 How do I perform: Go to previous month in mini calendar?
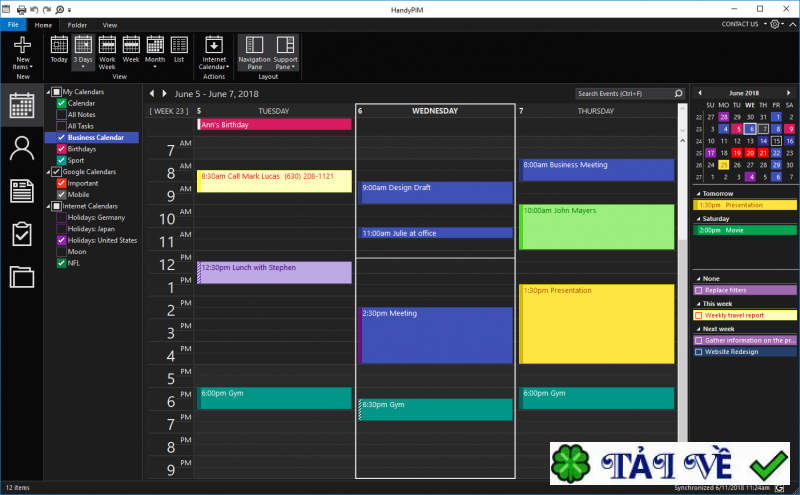click(x=699, y=93)
